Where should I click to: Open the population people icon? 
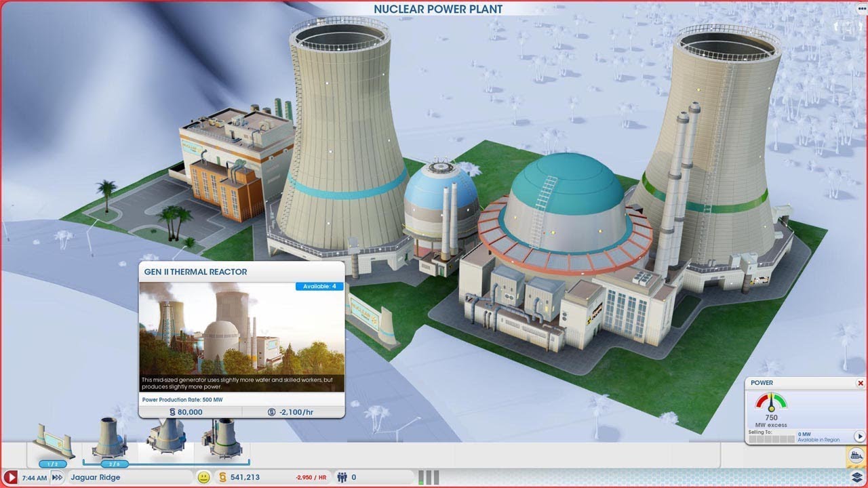click(x=342, y=477)
